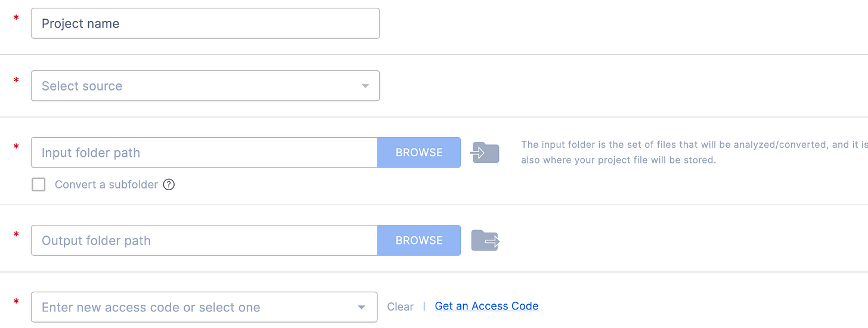The height and width of the screenshot is (328, 868).
Task: Focus the access code entry field
Action: click(x=204, y=307)
